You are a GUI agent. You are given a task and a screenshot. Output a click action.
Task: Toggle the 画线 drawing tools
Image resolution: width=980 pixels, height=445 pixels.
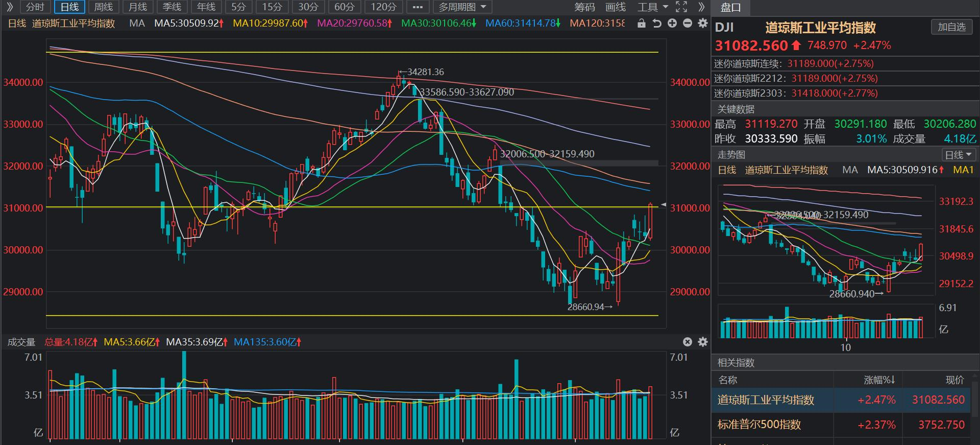point(616,7)
